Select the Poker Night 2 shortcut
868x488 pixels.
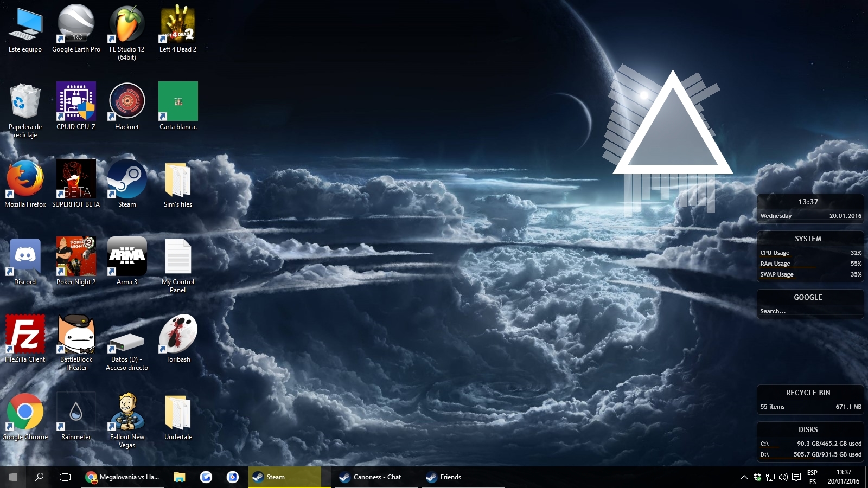(x=76, y=262)
